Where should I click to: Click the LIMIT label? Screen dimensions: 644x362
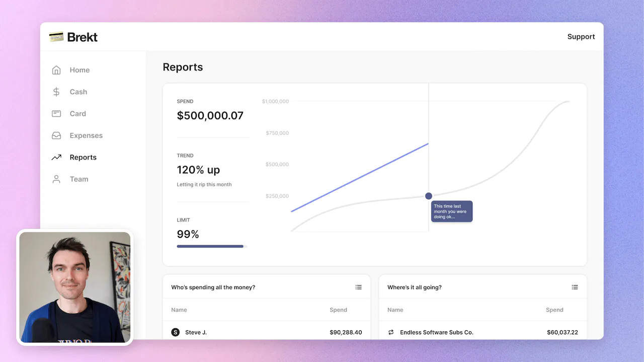coord(184,220)
